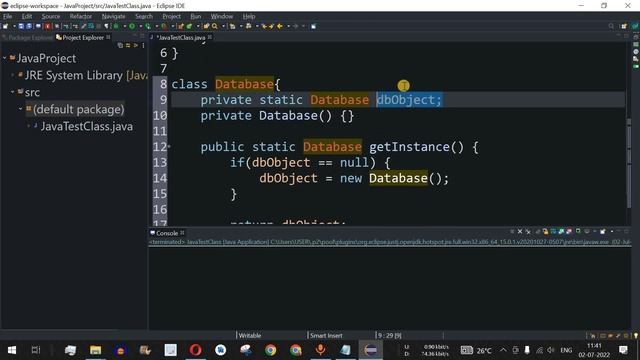Screen dimensions: 640x360
Task: Click the Display Selected Console icon
Action: [587, 231]
